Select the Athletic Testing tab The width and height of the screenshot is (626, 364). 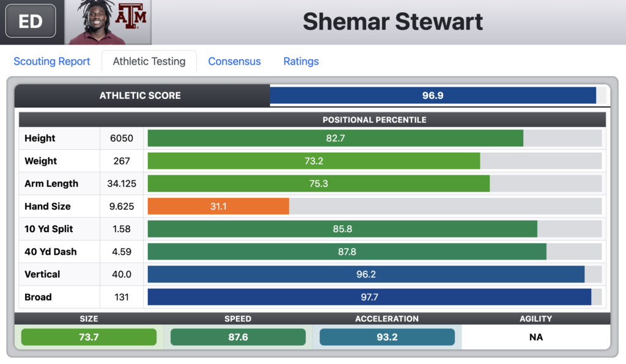[149, 62]
